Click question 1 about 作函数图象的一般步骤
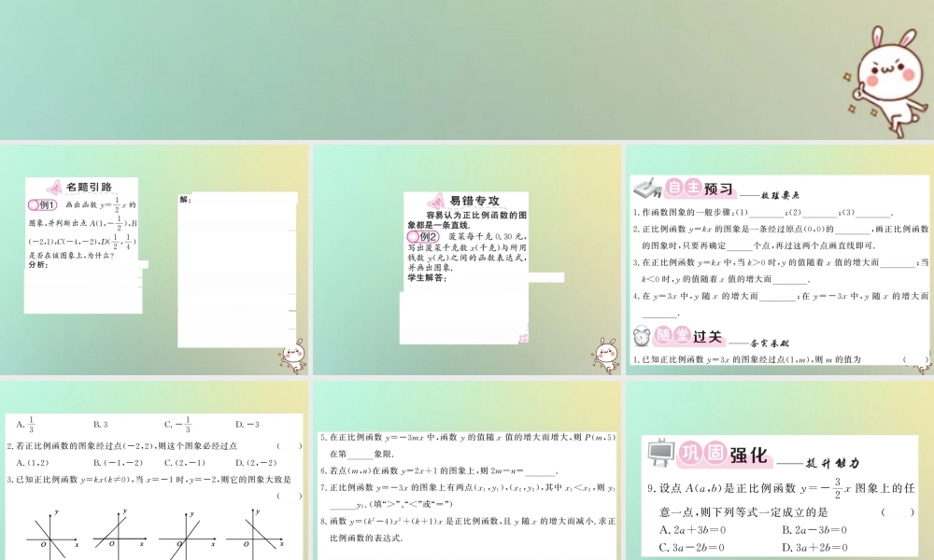The height and width of the screenshot is (560, 934). point(763,213)
